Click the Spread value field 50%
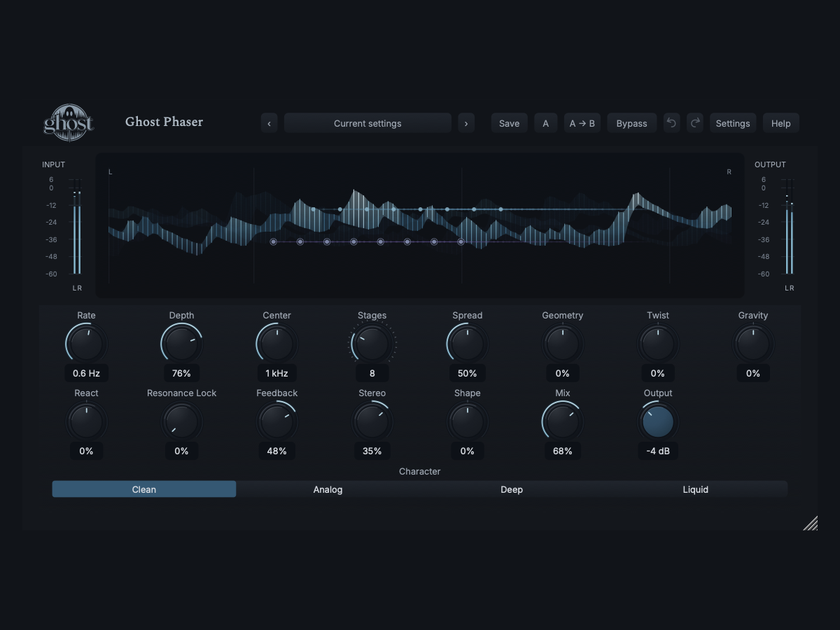Screen dimensions: 840x630 (x=467, y=373)
